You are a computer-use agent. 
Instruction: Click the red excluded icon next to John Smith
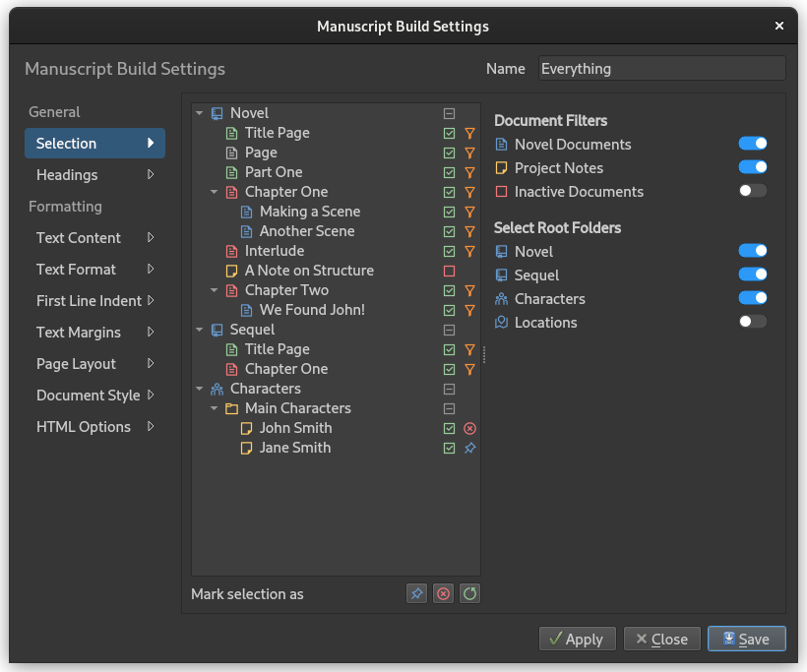point(469,428)
